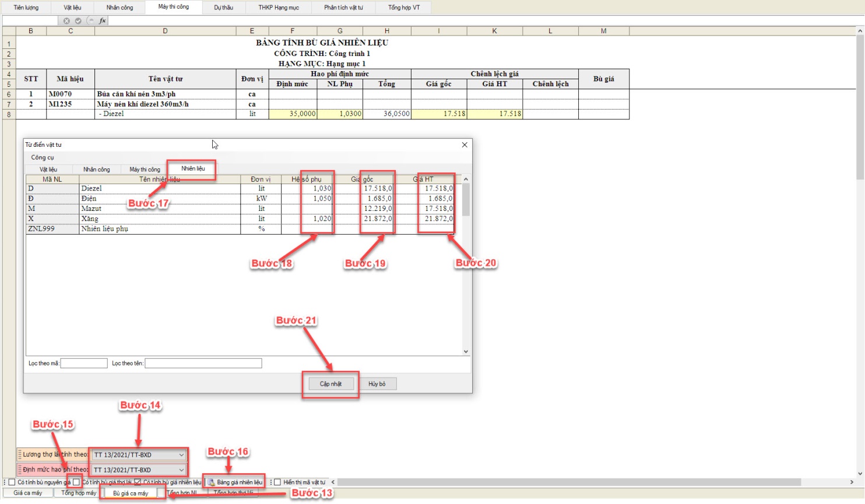Click the confirm entry checkmark icon
The height and width of the screenshot is (504, 865).
[78, 20]
